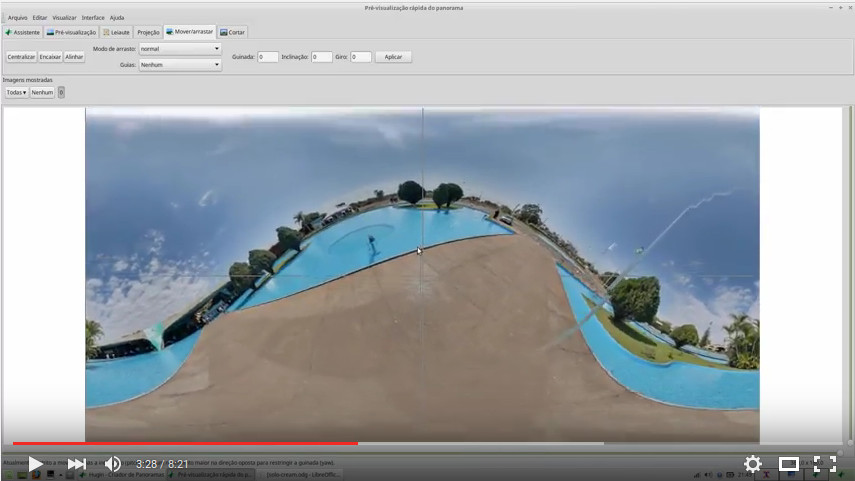Select the Pré-visualização rápida taskbar entry
The height and width of the screenshot is (481, 855).
point(211,475)
